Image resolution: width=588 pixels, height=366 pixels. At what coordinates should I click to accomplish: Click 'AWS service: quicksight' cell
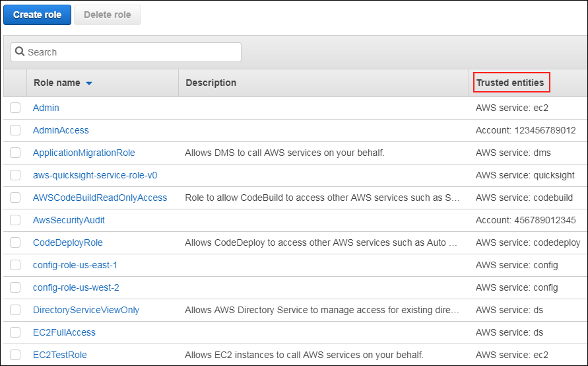coord(525,175)
